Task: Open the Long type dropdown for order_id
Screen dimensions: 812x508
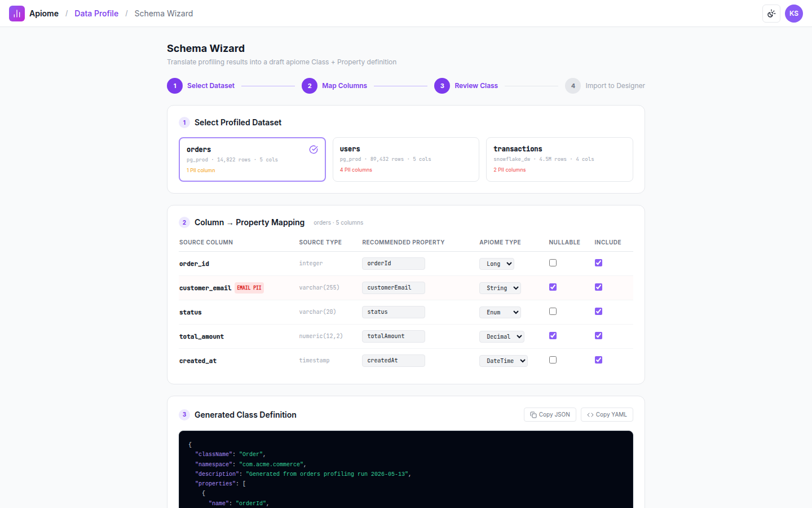Action: 497,264
